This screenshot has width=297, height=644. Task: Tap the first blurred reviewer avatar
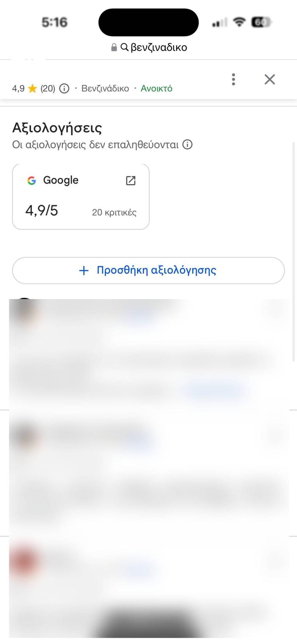24,311
